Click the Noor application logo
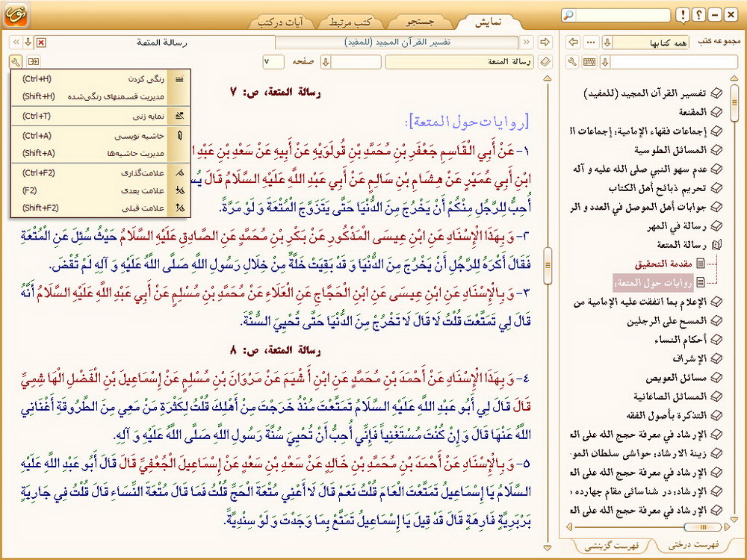 [x=16, y=15]
